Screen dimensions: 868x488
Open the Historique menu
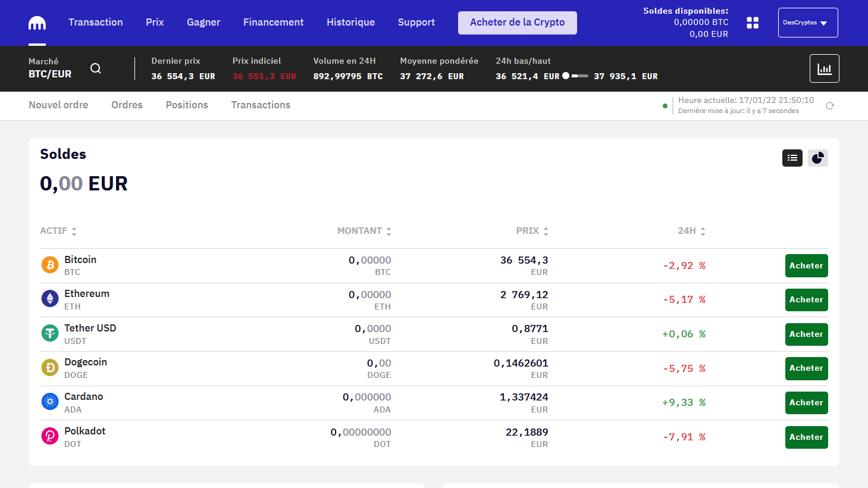pos(350,22)
